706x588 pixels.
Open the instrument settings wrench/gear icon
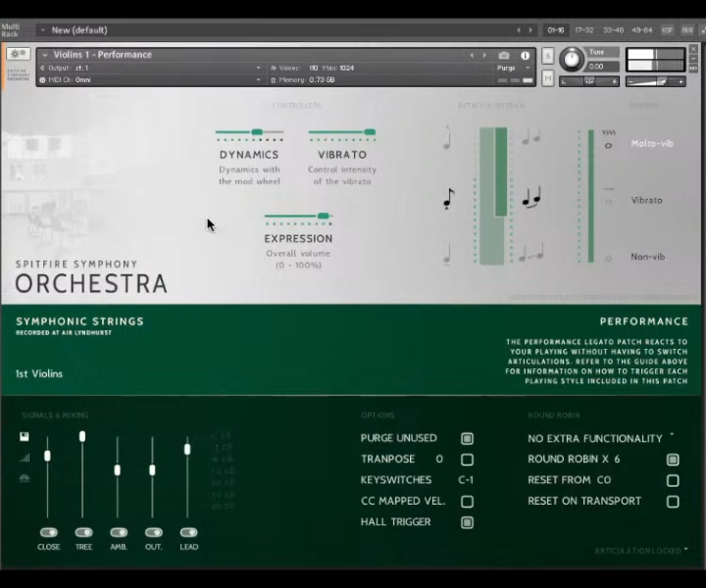click(x=18, y=54)
